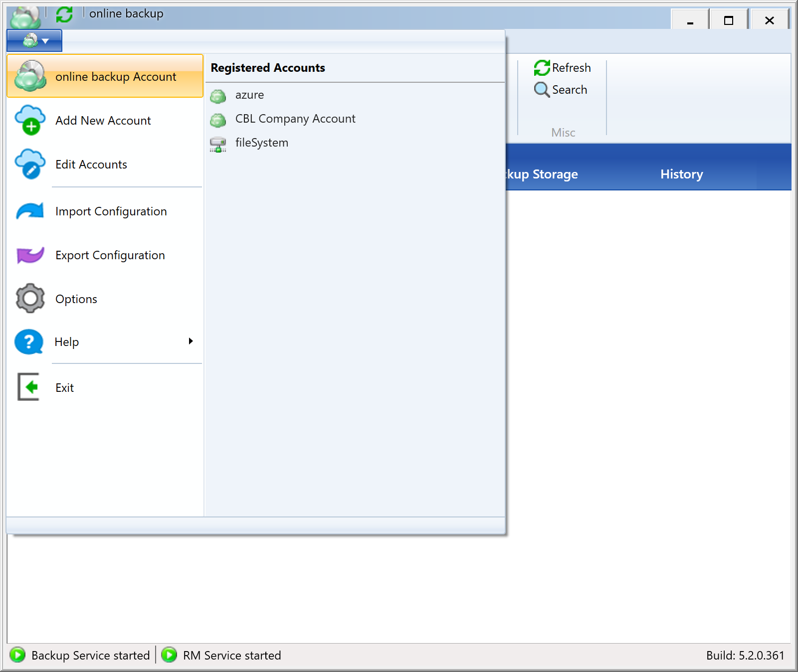
Task: Click the online backup Account disc icon
Action: [x=30, y=76]
